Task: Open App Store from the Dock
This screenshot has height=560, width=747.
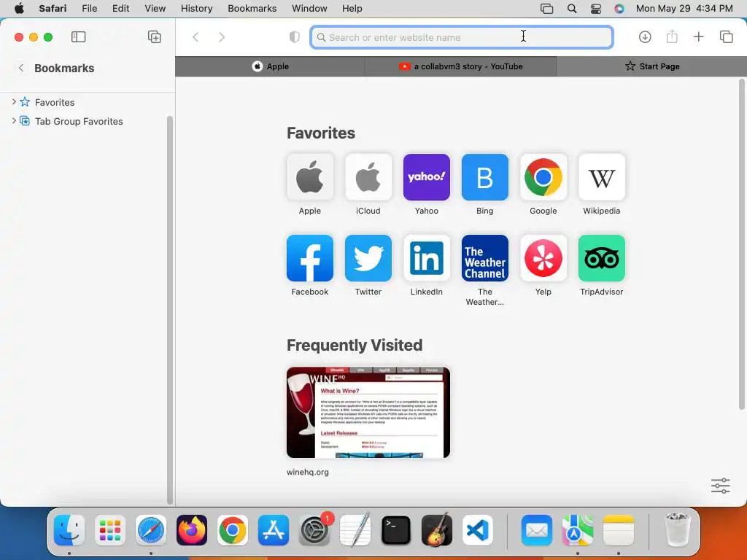Action: pyautogui.click(x=274, y=530)
